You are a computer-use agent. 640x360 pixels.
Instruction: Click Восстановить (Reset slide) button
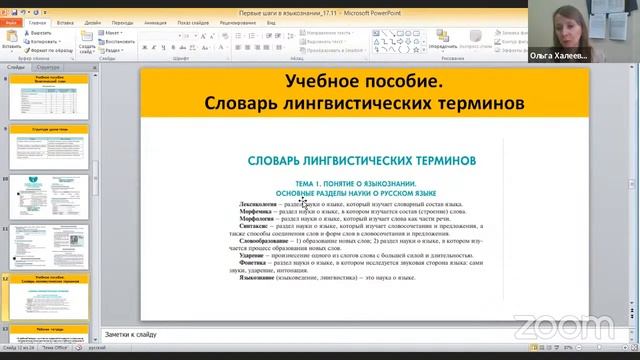pyautogui.click(x=117, y=42)
